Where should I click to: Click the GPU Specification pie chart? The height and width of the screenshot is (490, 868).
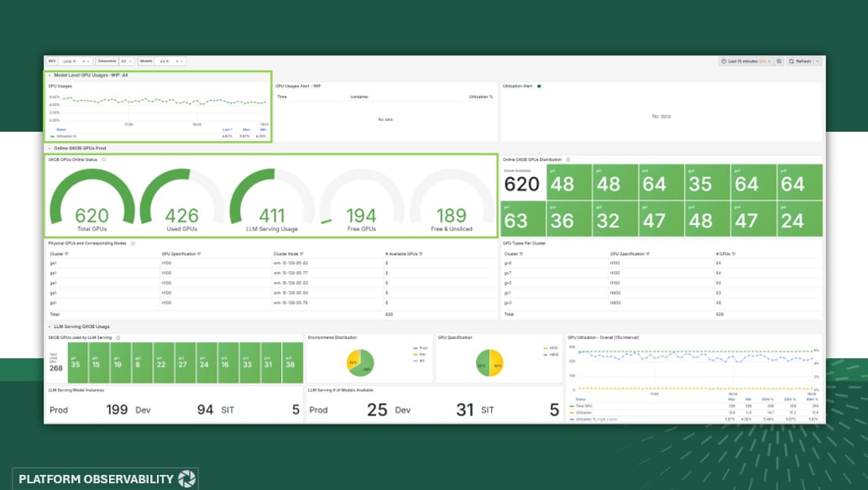coord(490,362)
